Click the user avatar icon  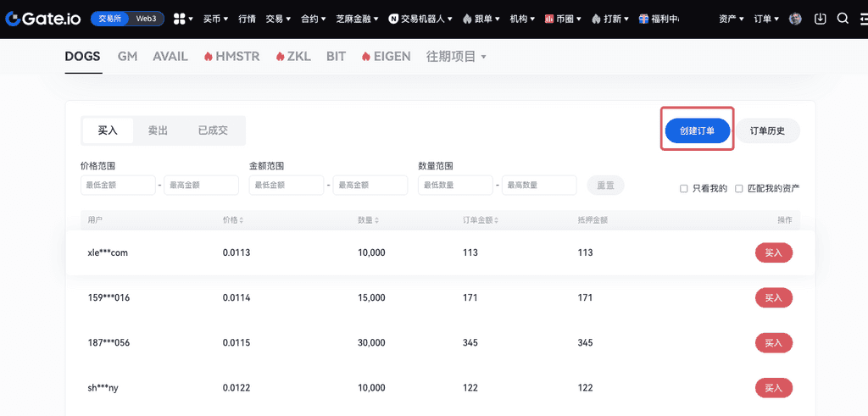click(795, 19)
